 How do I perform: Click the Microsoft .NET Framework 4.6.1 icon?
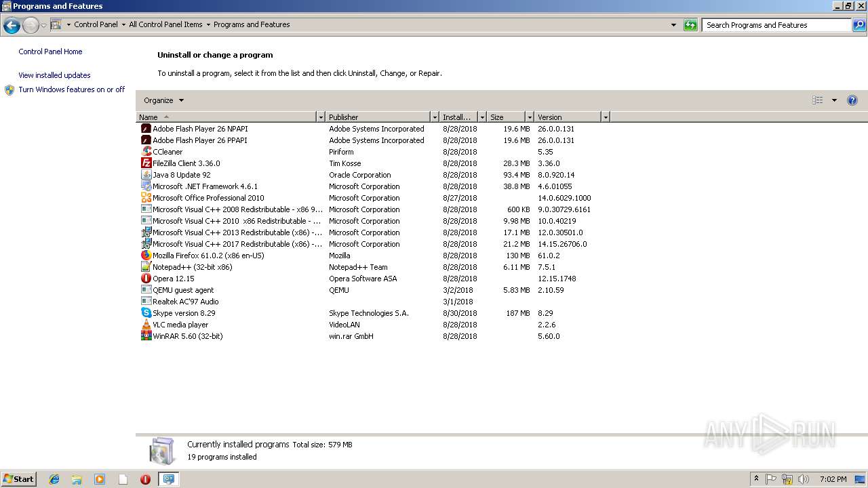[x=146, y=186]
